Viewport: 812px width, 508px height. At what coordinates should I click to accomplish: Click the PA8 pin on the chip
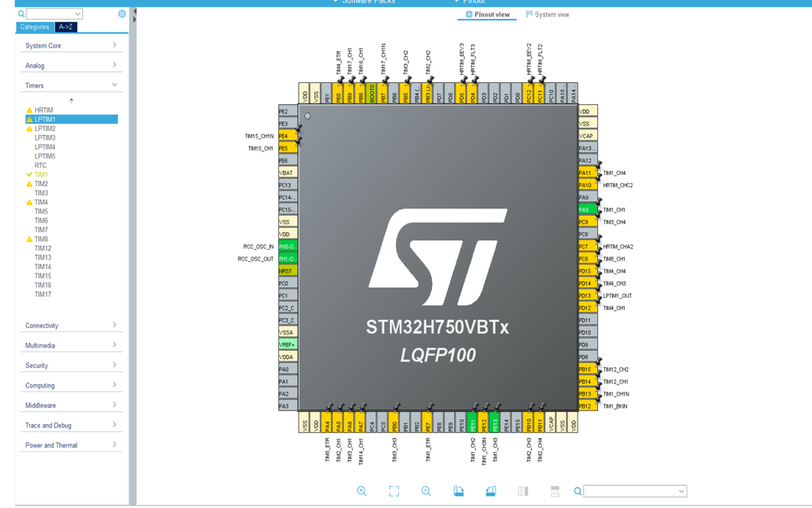pos(587,209)
